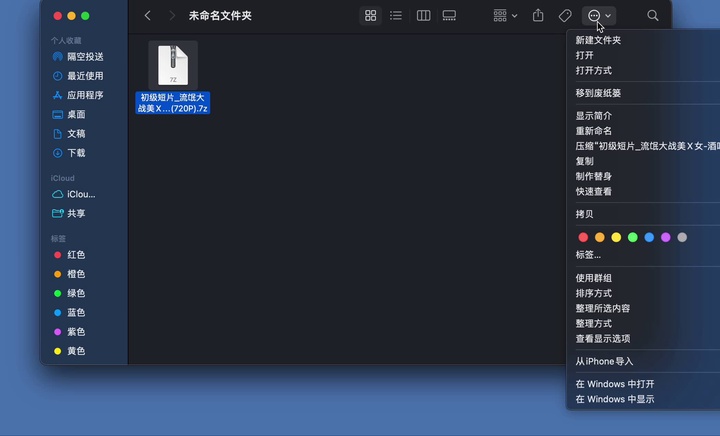Switch to list view
Screen dimensions: 720x436
397,16
